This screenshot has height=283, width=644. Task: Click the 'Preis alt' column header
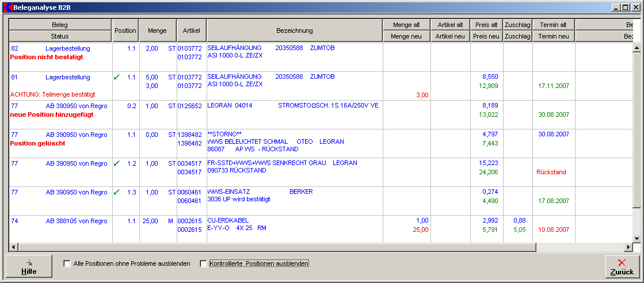tap(486, 25)
